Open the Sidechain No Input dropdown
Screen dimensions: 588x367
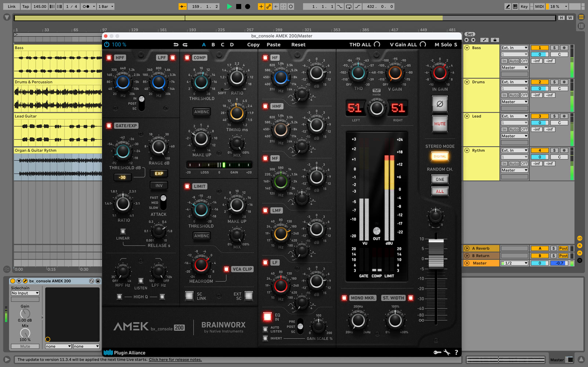[x=25, y=293]
